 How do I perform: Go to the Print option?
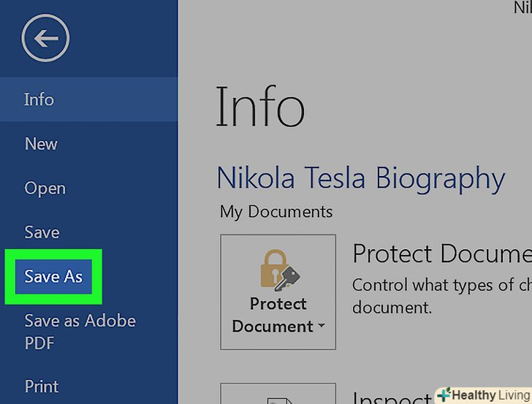(x=42, y=386)
